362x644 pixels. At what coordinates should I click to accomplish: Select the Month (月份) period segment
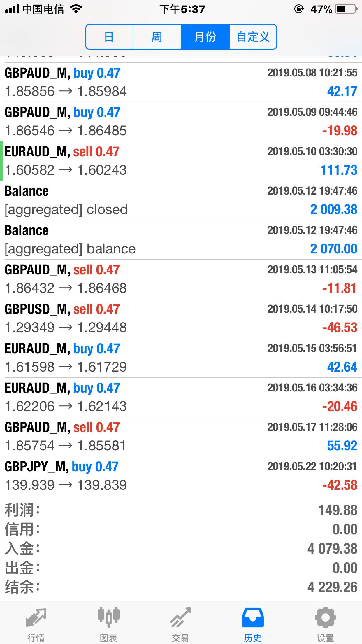205,37
